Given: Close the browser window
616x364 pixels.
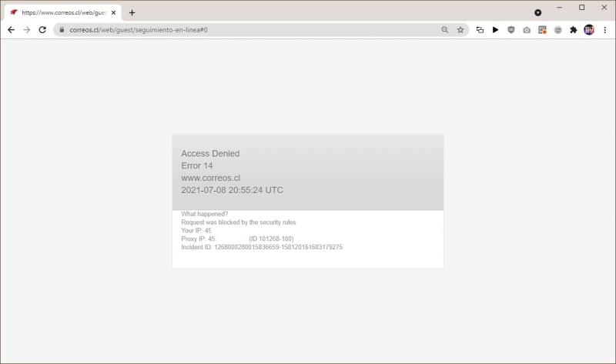Looking at the screenshot, I should pyautogui.click(x=604, y=8).
